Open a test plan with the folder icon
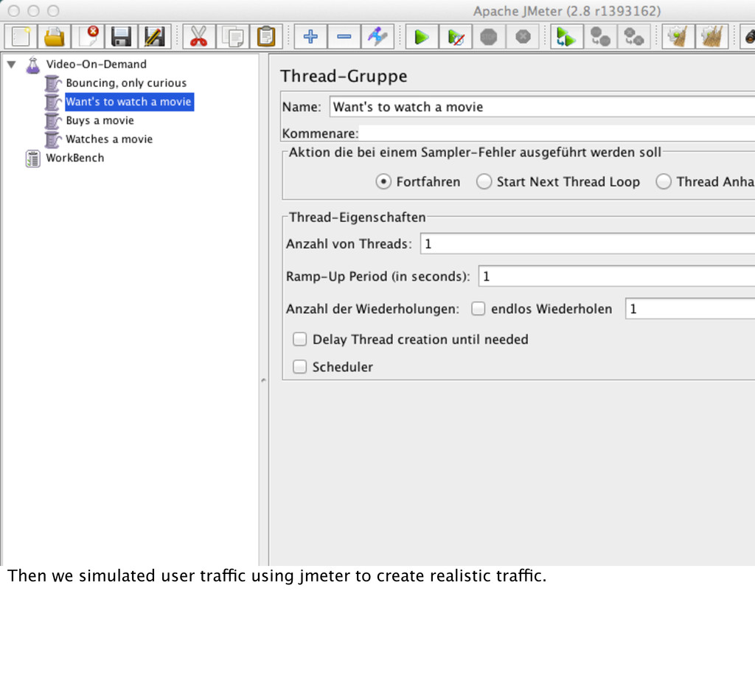The height and width of the screenshot is (700, 755). [54, 37]
